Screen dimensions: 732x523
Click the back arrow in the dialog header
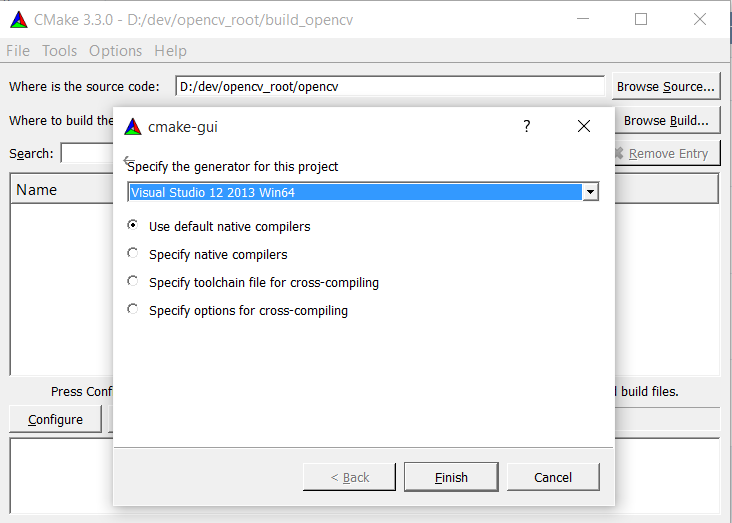point(127,160)
